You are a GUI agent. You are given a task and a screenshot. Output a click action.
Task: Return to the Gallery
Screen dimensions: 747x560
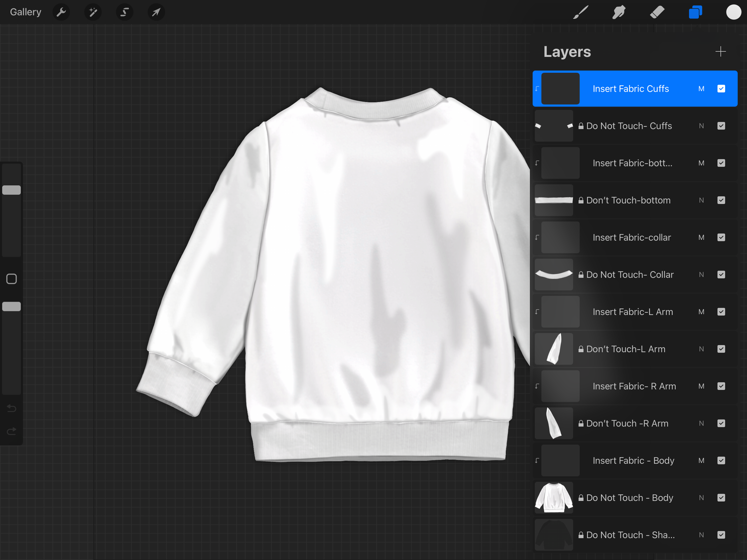(x=25, y=12)
